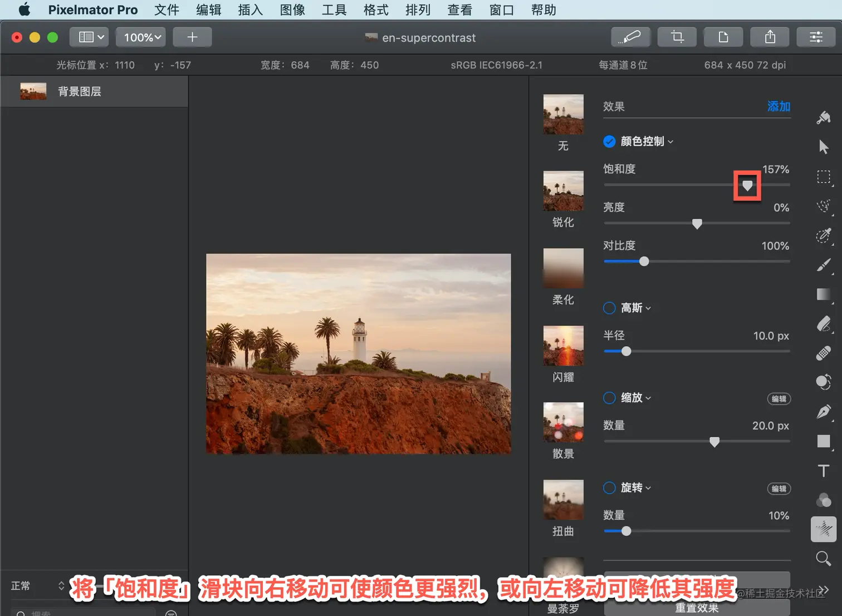Open the 排列 menu
Viewport: 842px width, 616px height.
[x=418, y=9]
